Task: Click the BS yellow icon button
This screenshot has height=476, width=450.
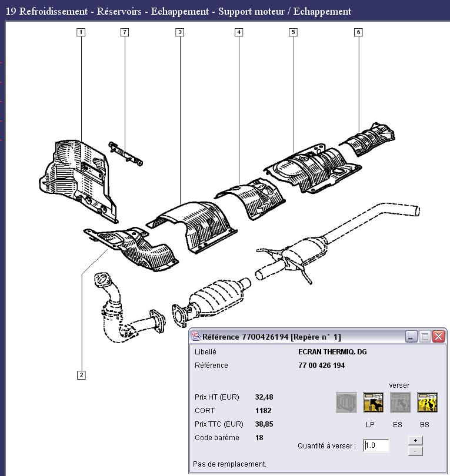Action: click(x=427, y=403)
